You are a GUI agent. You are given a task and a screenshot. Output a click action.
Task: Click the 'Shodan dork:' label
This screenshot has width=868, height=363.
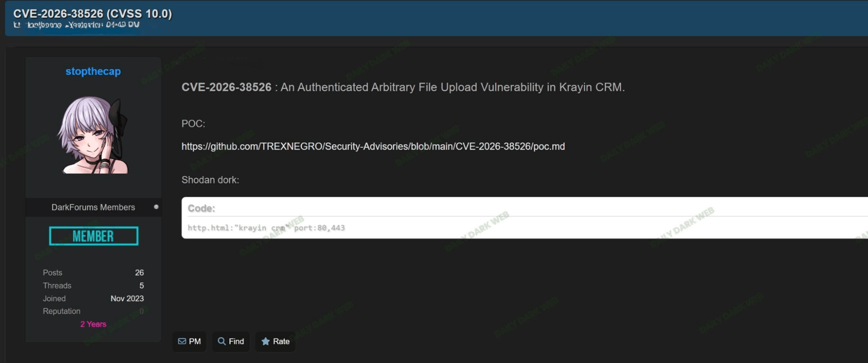pos(210,180)
